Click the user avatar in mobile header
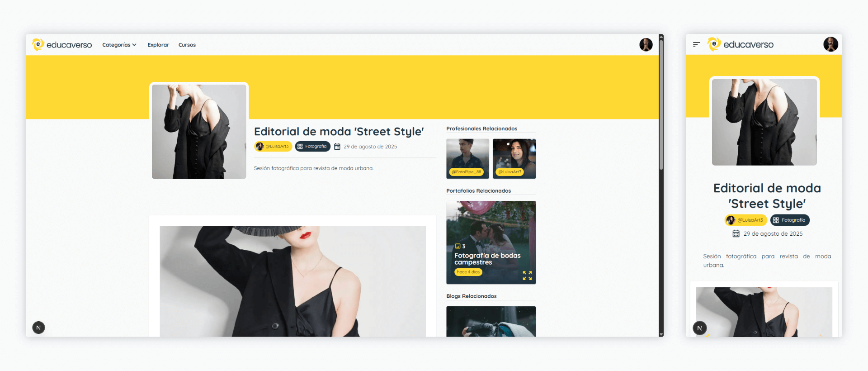868x371 pixels. pos(830,44)
